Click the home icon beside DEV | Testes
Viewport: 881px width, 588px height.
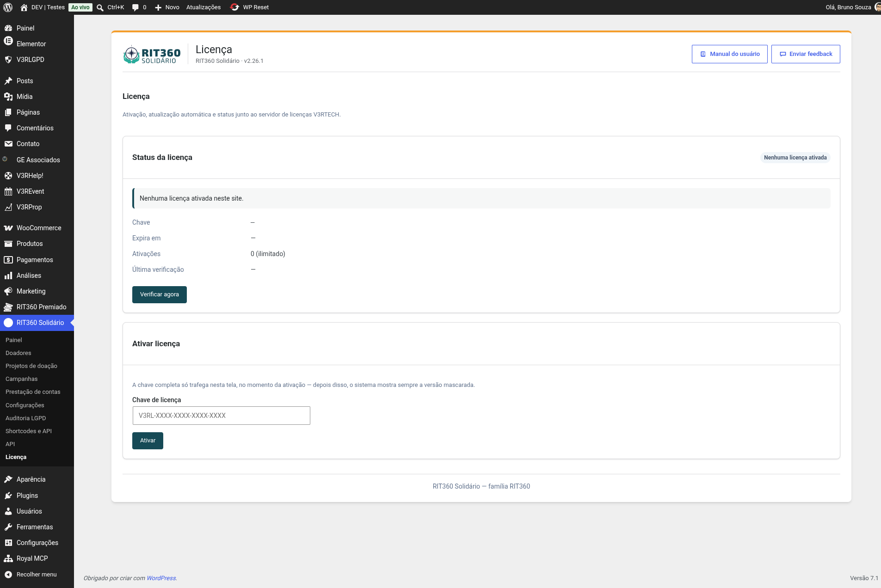pos(24,7)
